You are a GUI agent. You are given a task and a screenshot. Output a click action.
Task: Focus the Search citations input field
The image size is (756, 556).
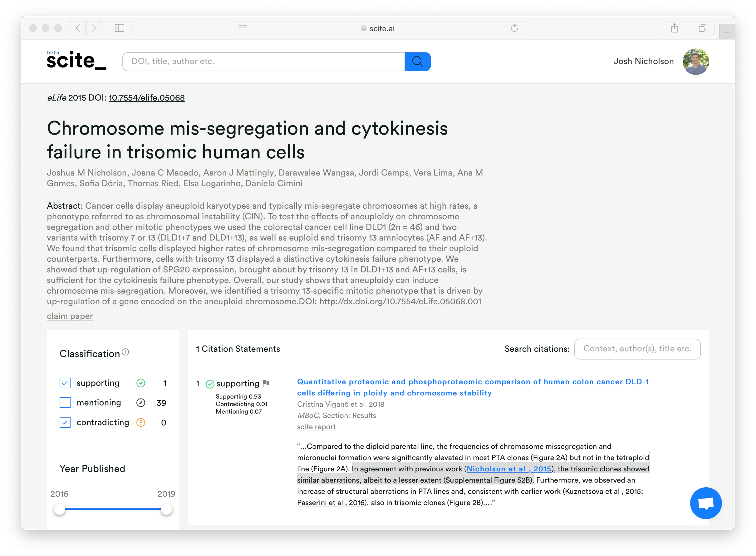coord(637,349)
